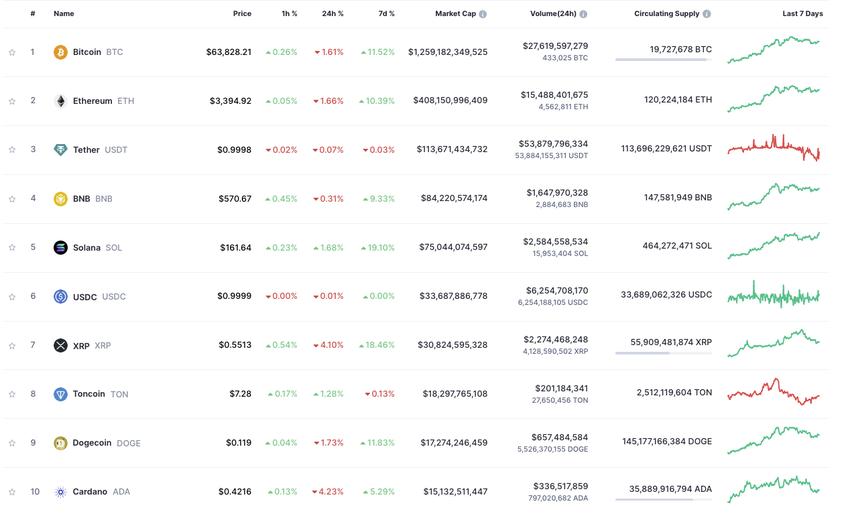Click the Tether coin logo icon
This screenshot has height=516, width=850.
(60, 150)
